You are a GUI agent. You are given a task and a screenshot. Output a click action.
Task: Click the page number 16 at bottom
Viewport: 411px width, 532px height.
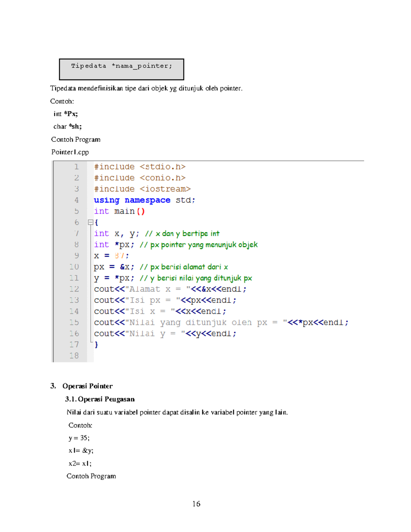pyautogui.click(x=196, y=504)
